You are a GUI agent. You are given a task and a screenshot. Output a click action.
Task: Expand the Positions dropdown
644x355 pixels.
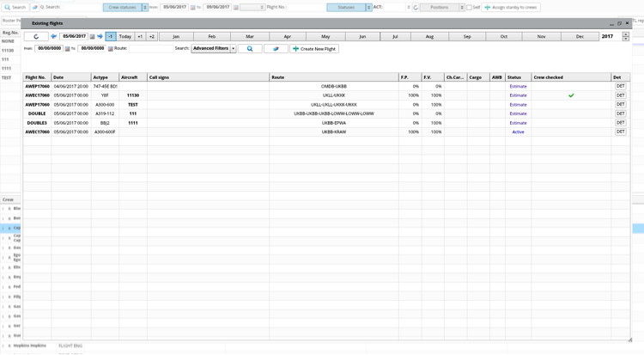pyautogui.click(x=461, y=8)
